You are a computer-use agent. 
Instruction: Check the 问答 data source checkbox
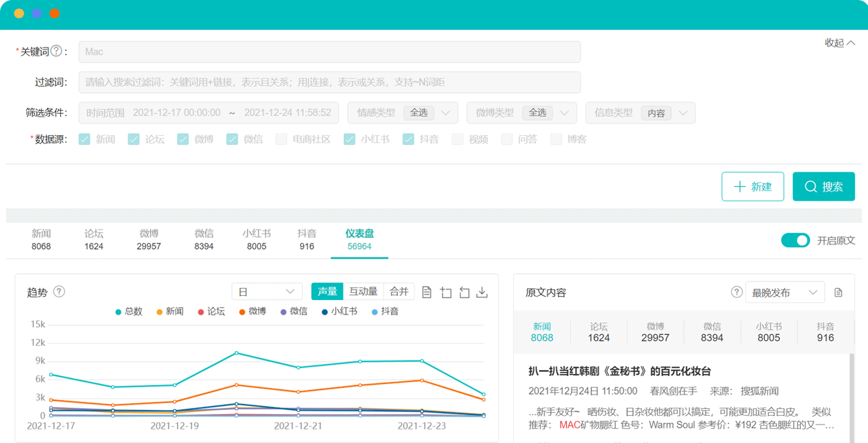point(507,139)
